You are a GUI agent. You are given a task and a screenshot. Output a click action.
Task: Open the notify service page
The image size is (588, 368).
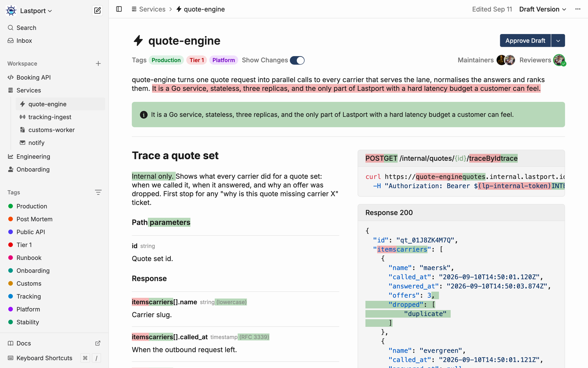point(60,143)
